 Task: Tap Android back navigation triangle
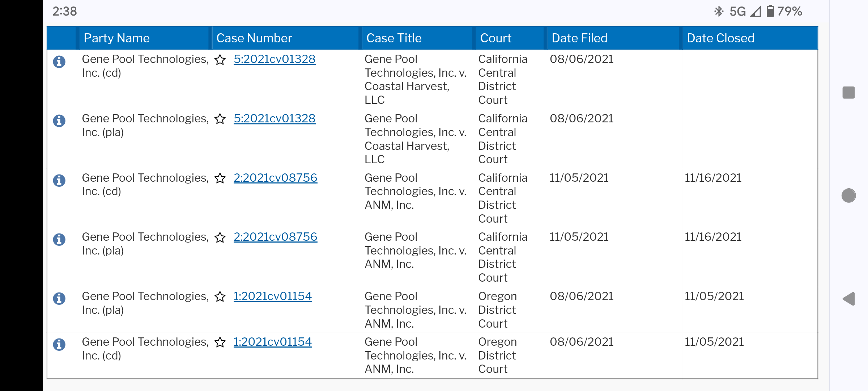[848, 299]
